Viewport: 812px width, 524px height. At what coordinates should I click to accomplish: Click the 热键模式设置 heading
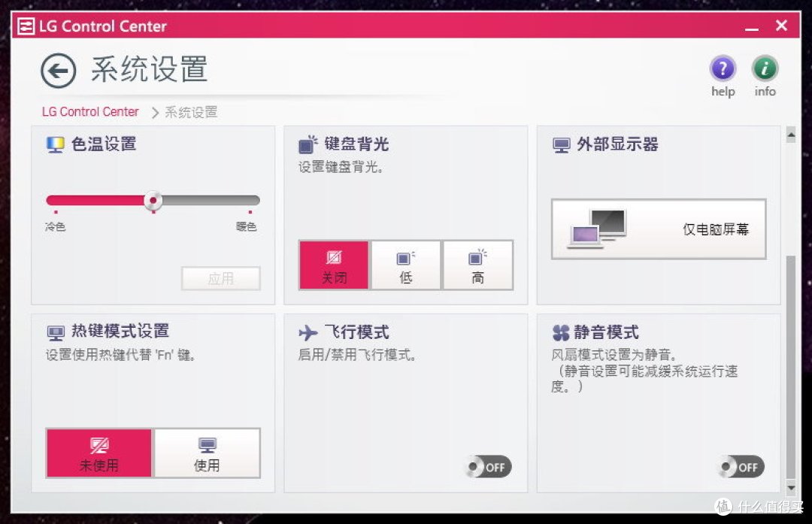120,331
